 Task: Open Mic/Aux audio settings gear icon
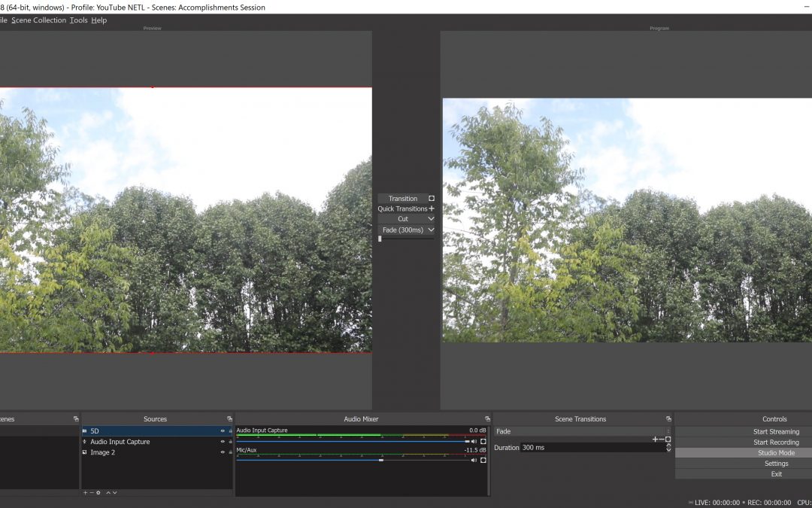[483, 460]
